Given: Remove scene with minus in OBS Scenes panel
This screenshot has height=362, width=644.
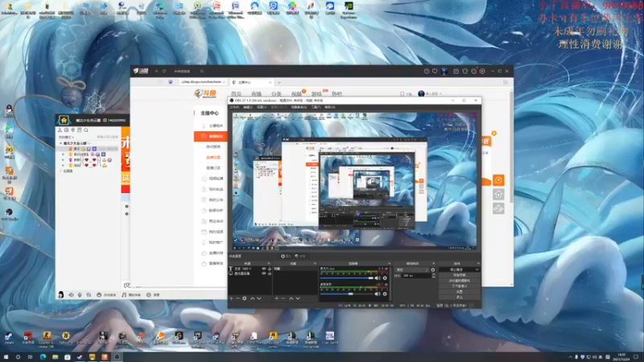Looking at the screenshot, I should click(283, 298).
